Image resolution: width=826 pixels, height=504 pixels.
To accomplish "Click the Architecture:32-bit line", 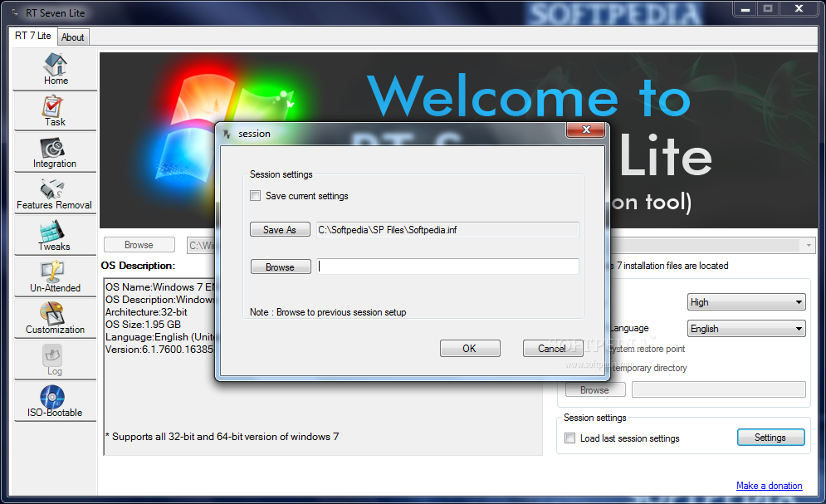I will coord(146,311).
